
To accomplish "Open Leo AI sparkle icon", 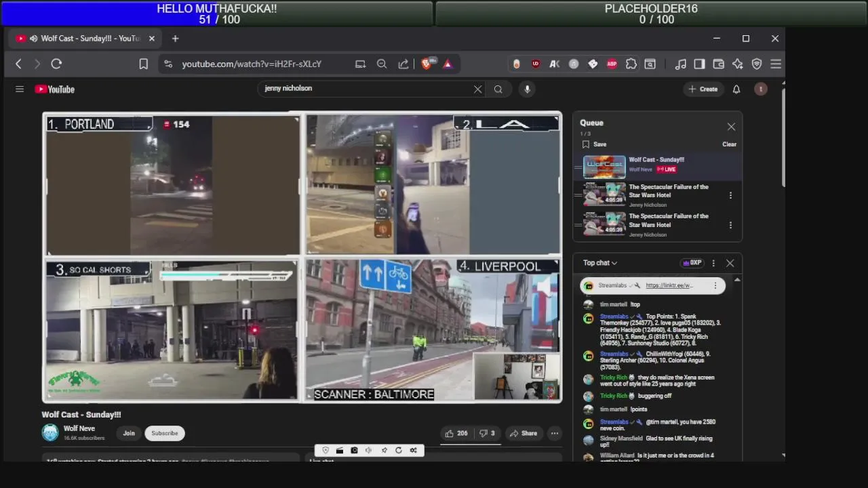I will 738,64.
